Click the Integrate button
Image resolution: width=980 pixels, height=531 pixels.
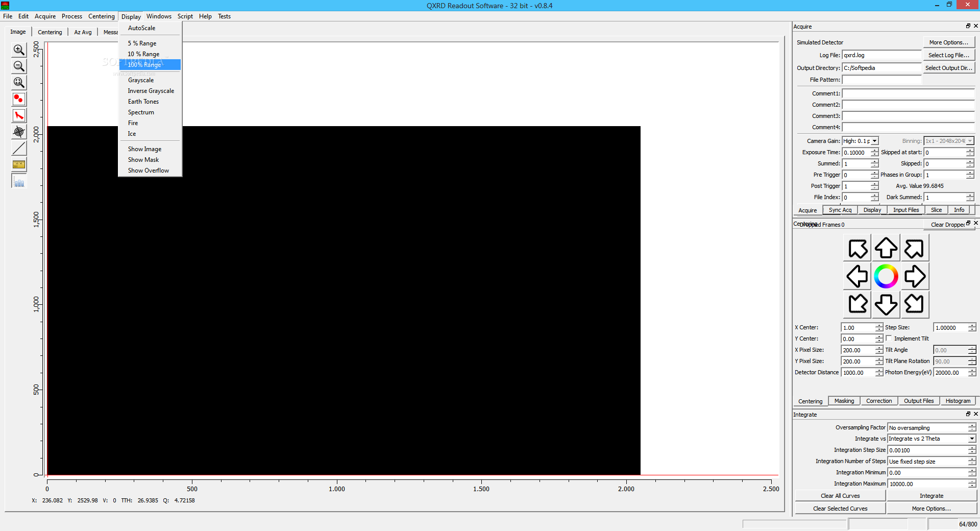coord(932,496)
